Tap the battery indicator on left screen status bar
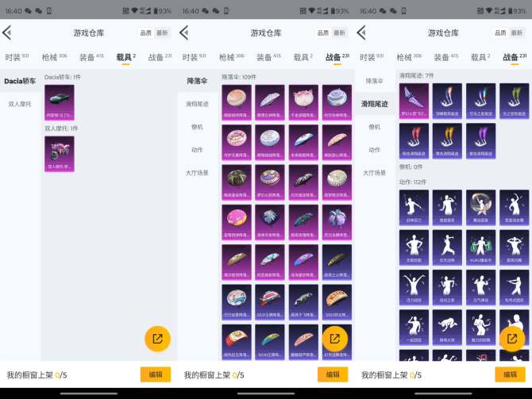This screenshot has height=399, width=532. tap(163, 11)
